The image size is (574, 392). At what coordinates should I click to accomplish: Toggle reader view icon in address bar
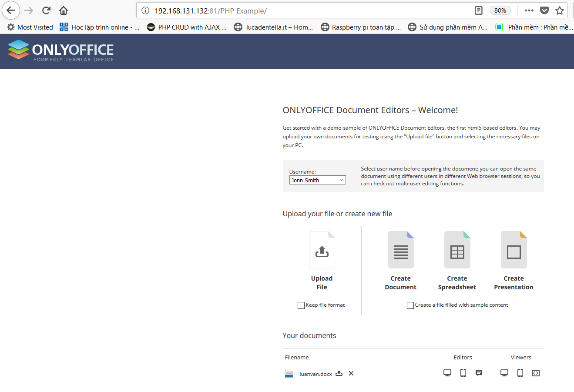pos(478,10)
